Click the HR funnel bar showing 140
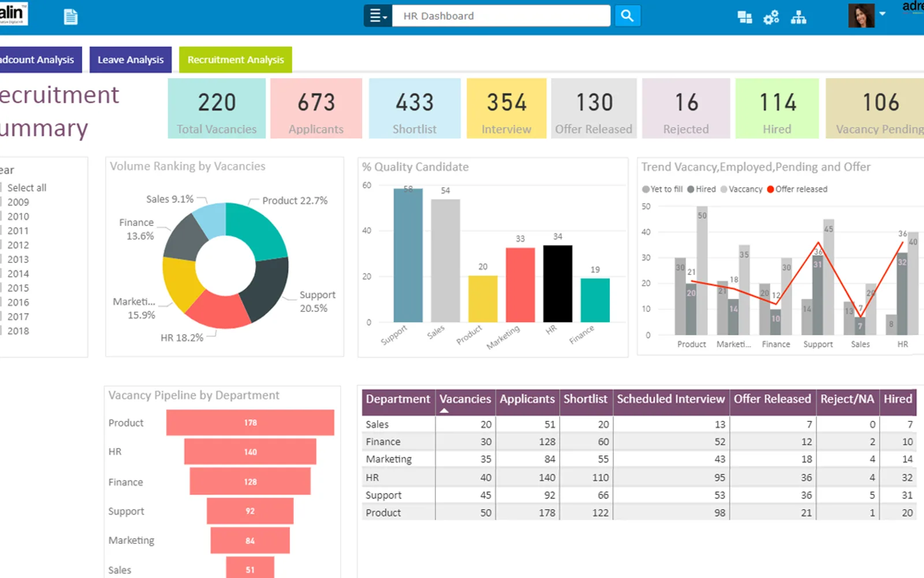This screenshot has height=578, width=924. (250, 451)
